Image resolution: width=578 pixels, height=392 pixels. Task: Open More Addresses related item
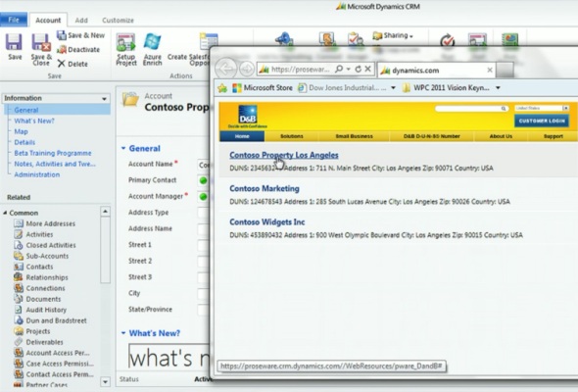click(44, 223)
